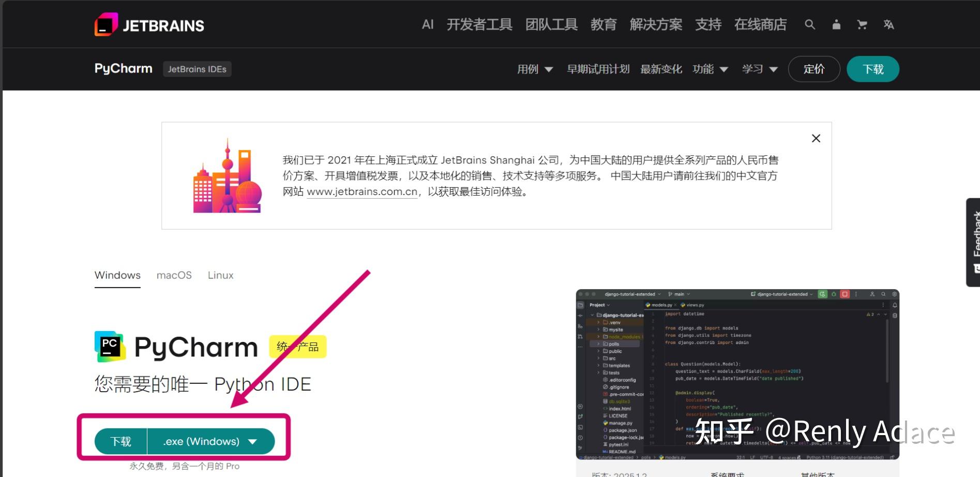Open the 学习 dropdown
980x477 pixels.
click(x=759, y=69)
